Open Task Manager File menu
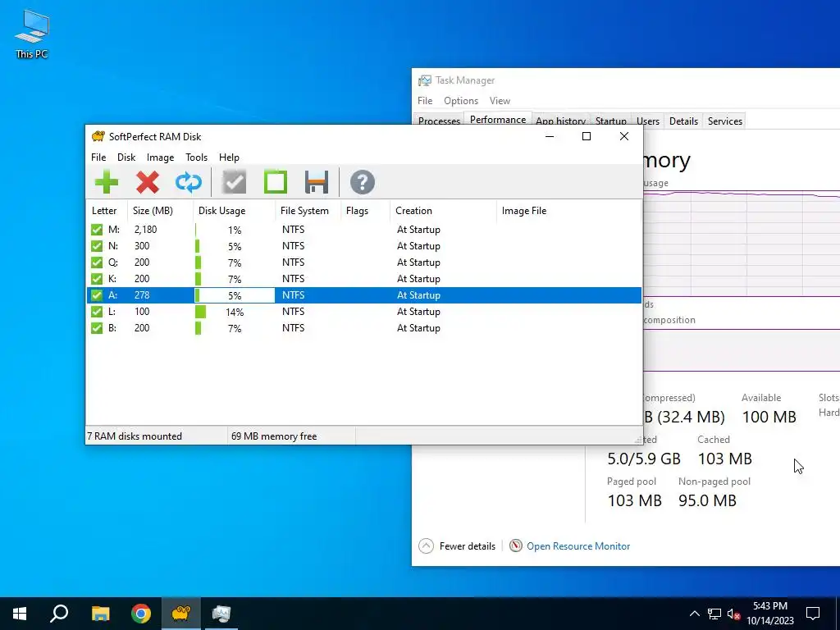The width and height of the screenshot is (840, 630). [425, 101]
